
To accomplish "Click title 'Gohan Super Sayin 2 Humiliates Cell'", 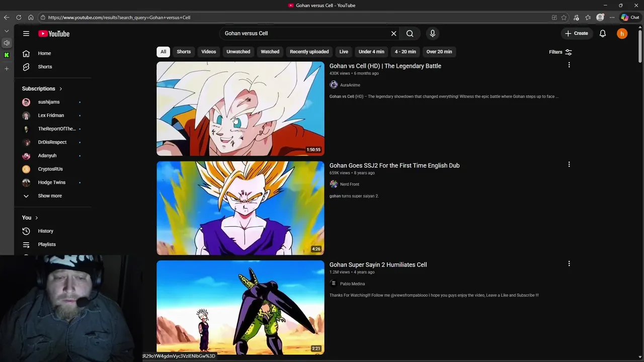I will (x=378, y=265).
